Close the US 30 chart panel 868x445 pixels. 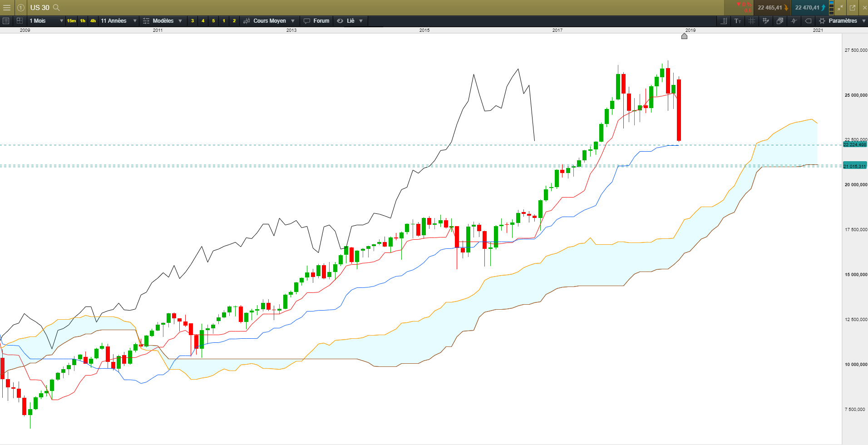coord(864,8)
